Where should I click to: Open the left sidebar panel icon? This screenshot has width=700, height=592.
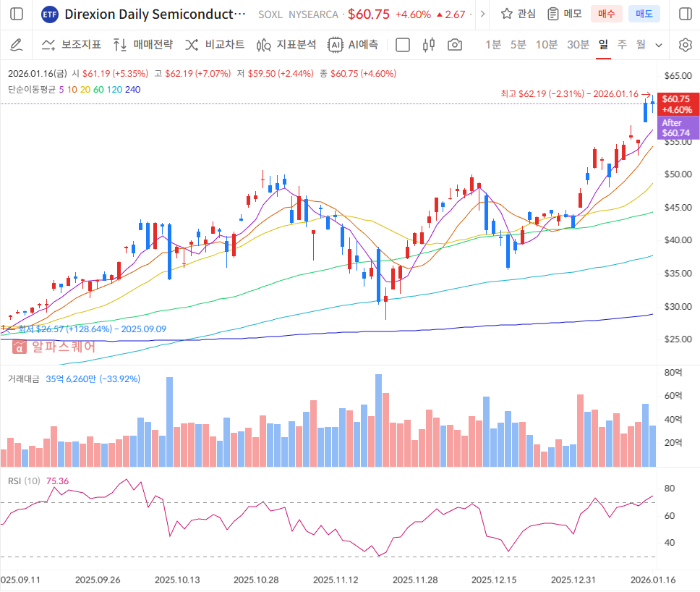[x=17, y=14]
